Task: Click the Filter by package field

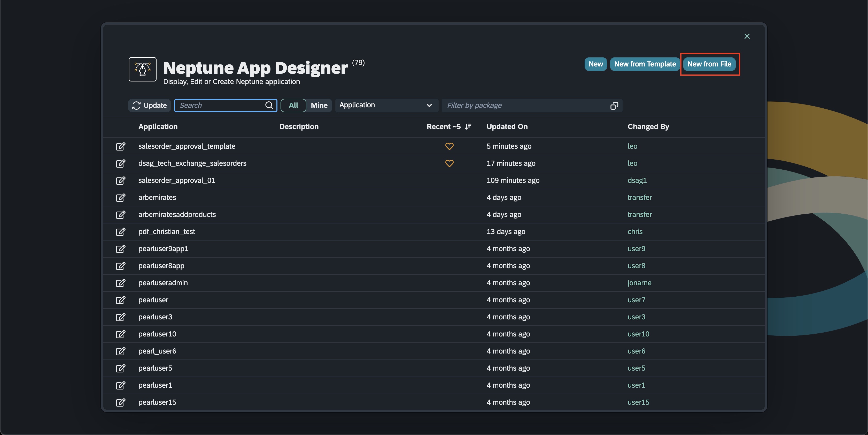Action: coord(526,106)
